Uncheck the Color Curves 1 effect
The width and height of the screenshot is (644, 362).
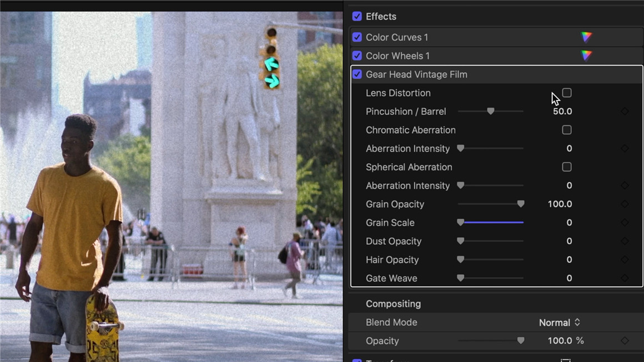pos(357,37)
